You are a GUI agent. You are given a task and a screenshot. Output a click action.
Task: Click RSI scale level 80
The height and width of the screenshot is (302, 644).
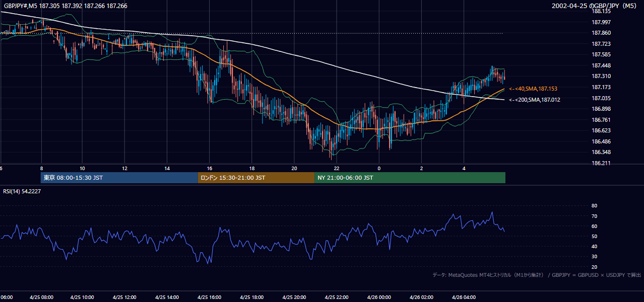pos(594,206)
